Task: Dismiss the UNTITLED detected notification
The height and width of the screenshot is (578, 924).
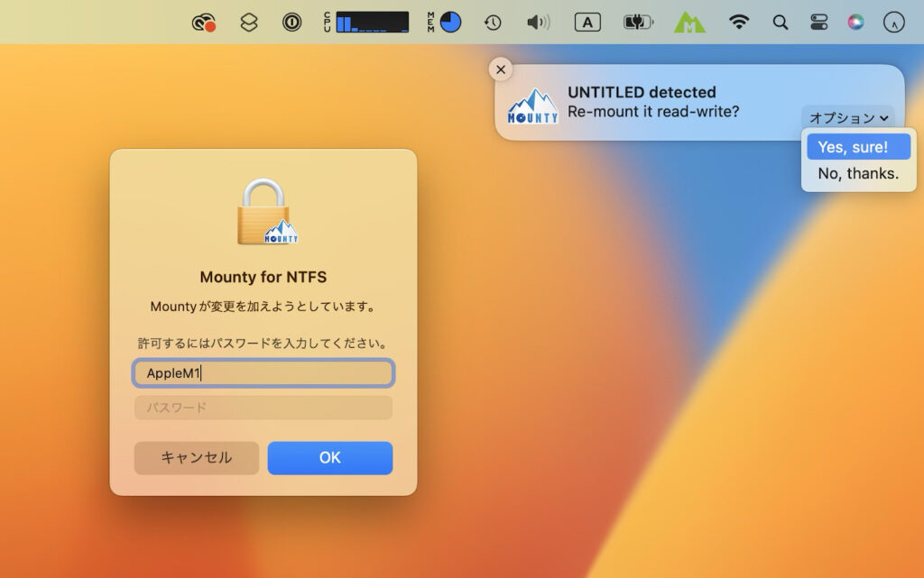Action: tap(501, 69)
